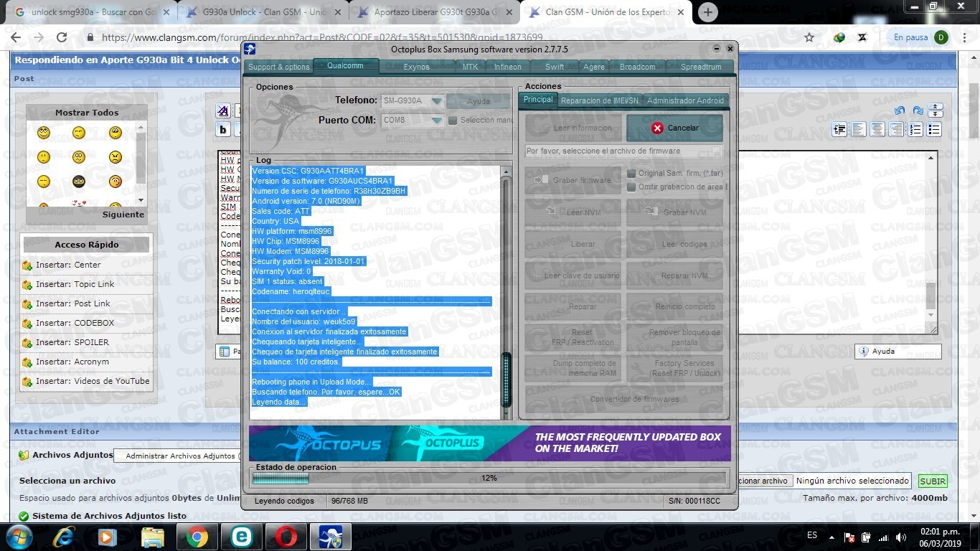
Task: Open the Swift tab
Action: (555, 67)
